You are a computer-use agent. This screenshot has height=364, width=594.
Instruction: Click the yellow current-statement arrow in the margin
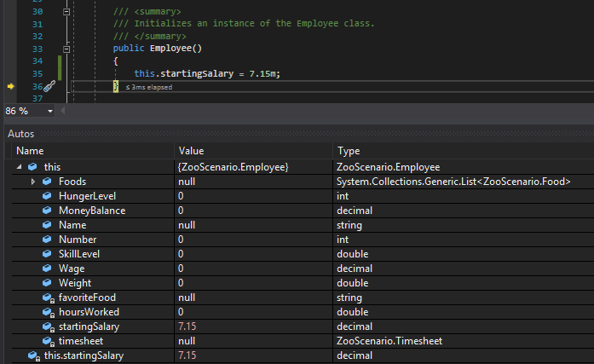pos(10,87)
